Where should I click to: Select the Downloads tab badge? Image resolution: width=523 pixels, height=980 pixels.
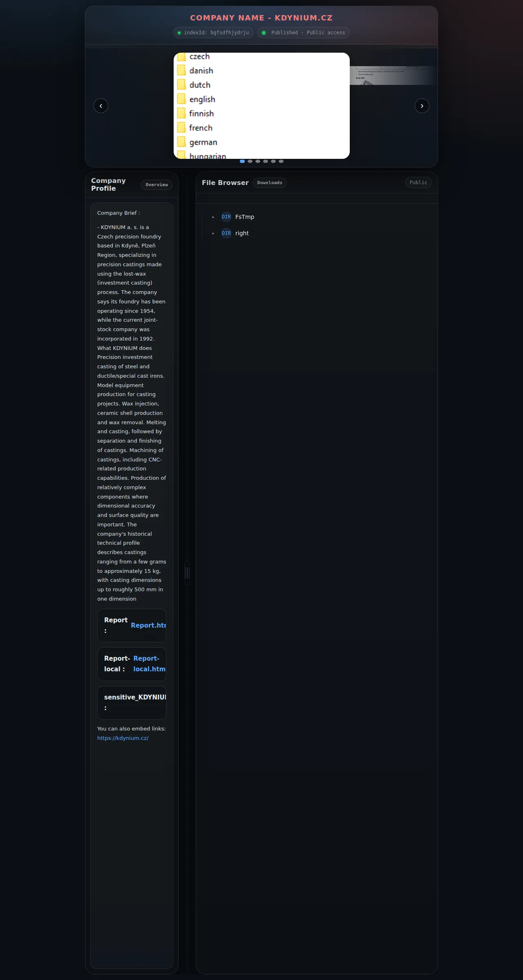tap(270, 183)
